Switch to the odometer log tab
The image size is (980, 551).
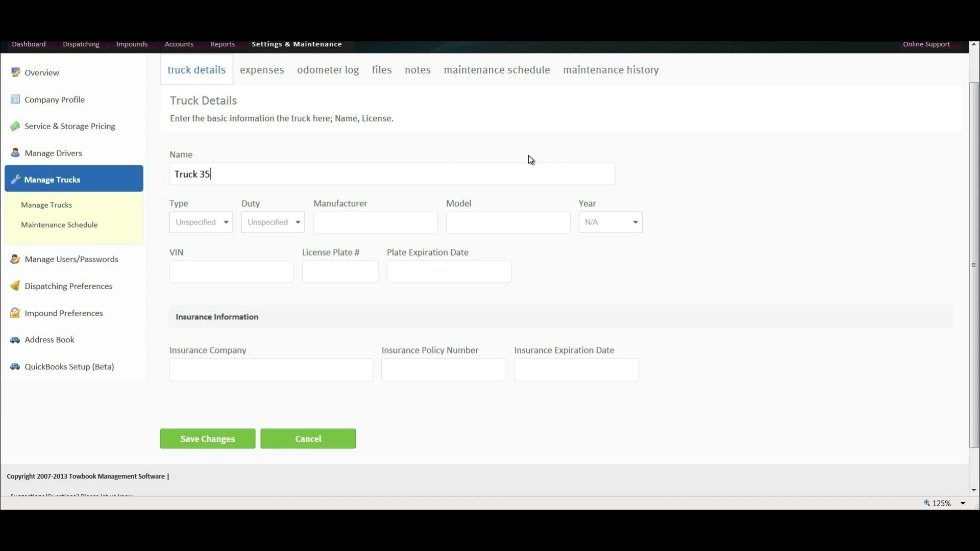pos(328,70)
